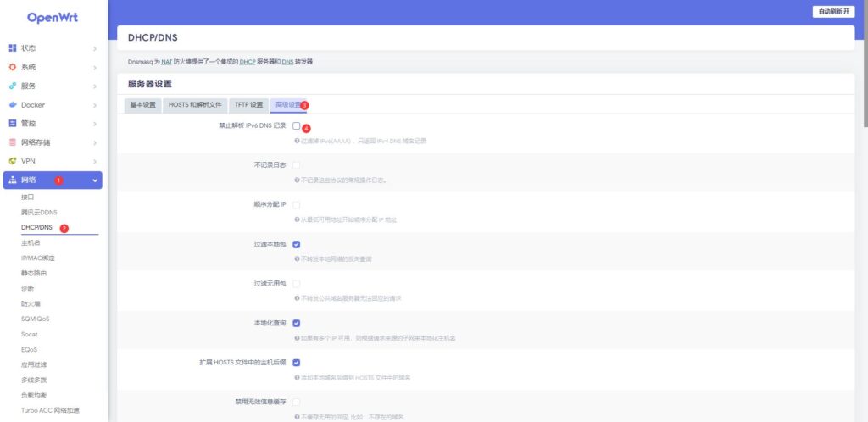Open 负载均衡 submenu entry
This screenshot has width=868, height=422.
tap(34, 395)
